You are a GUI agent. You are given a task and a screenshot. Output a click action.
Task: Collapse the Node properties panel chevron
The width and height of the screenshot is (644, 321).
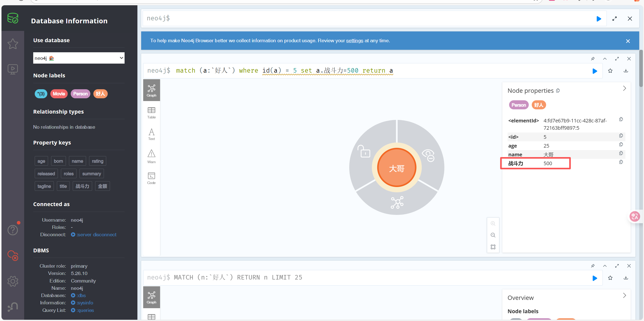click(624, 88)
